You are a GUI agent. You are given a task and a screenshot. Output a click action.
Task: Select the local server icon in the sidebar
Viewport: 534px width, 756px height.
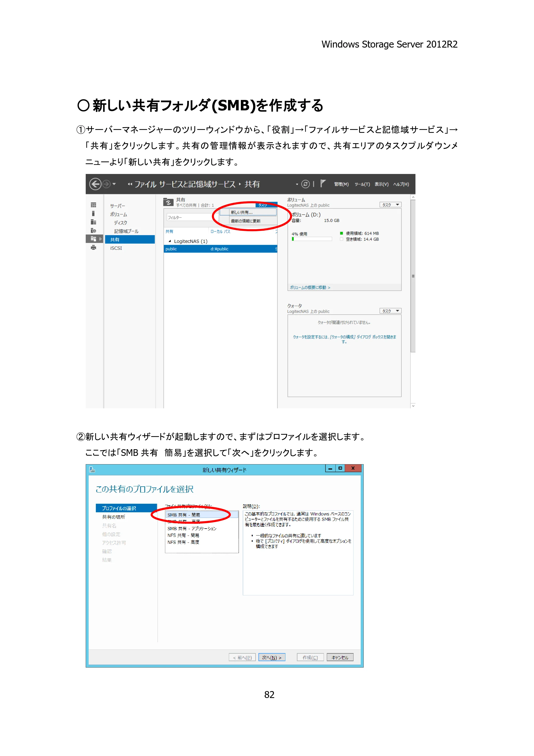pyautogui.click(x=93, y=213)
